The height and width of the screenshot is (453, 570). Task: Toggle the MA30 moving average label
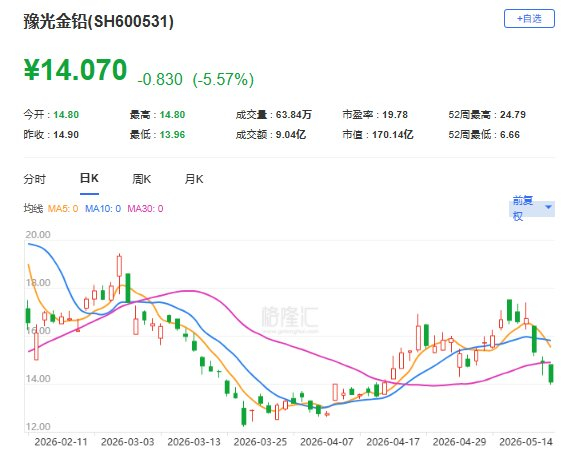coord(145,209)
